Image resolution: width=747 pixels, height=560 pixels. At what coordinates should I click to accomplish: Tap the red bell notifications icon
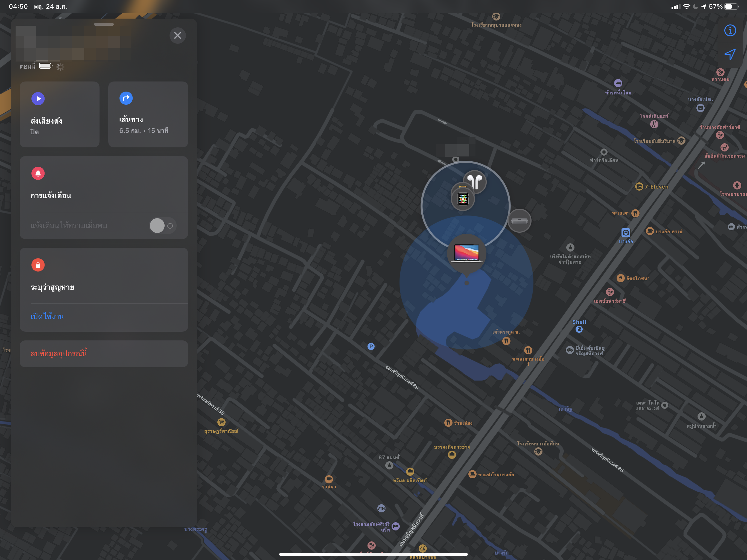[38, 173]
